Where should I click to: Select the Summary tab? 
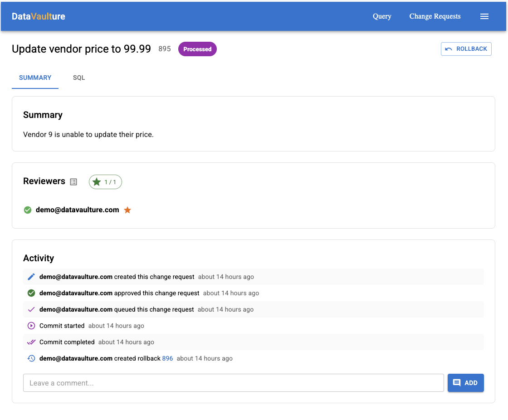35,78
